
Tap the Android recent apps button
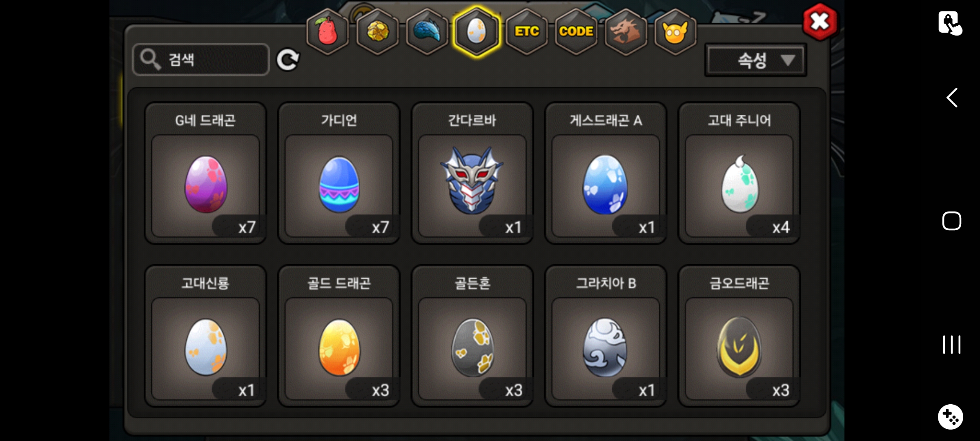[x=952, y=345]
